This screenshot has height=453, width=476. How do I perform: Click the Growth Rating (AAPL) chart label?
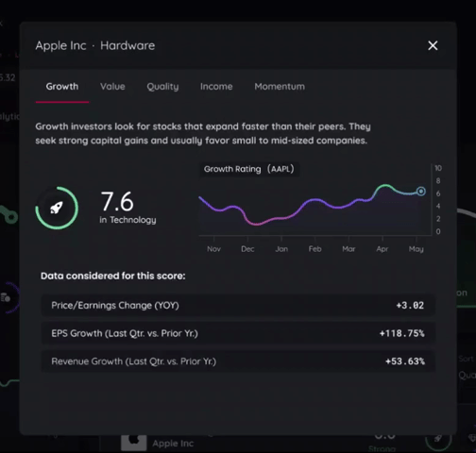[249, 169]
